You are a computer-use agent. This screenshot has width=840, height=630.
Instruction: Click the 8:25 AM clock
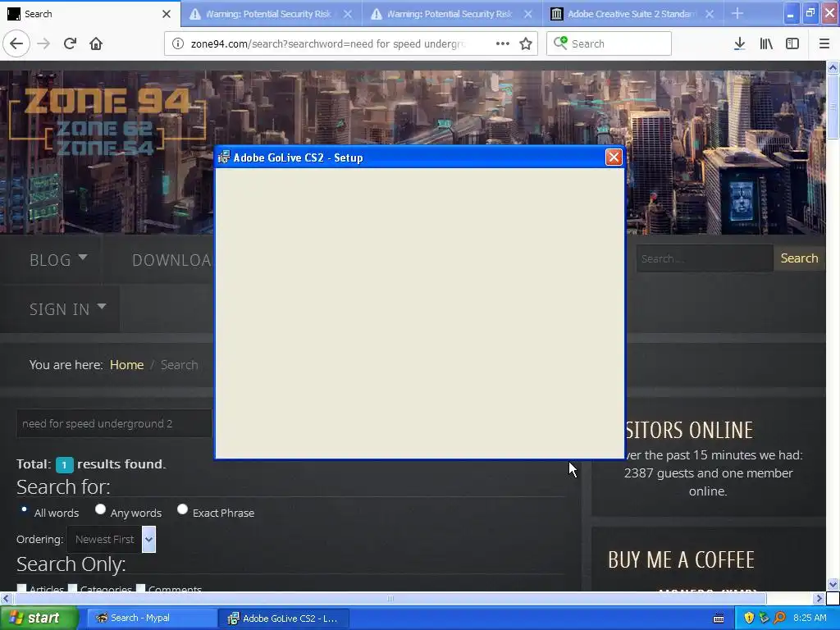click(x=810, y=618)
